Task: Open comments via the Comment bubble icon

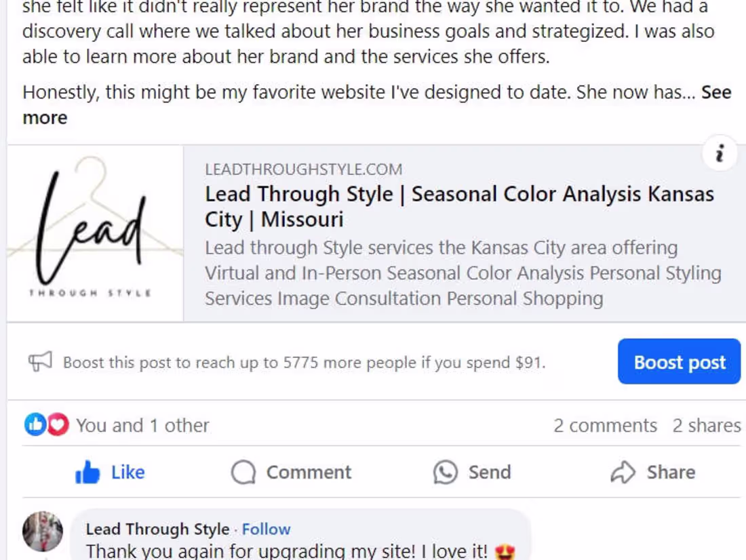Action: click(244, 472)
